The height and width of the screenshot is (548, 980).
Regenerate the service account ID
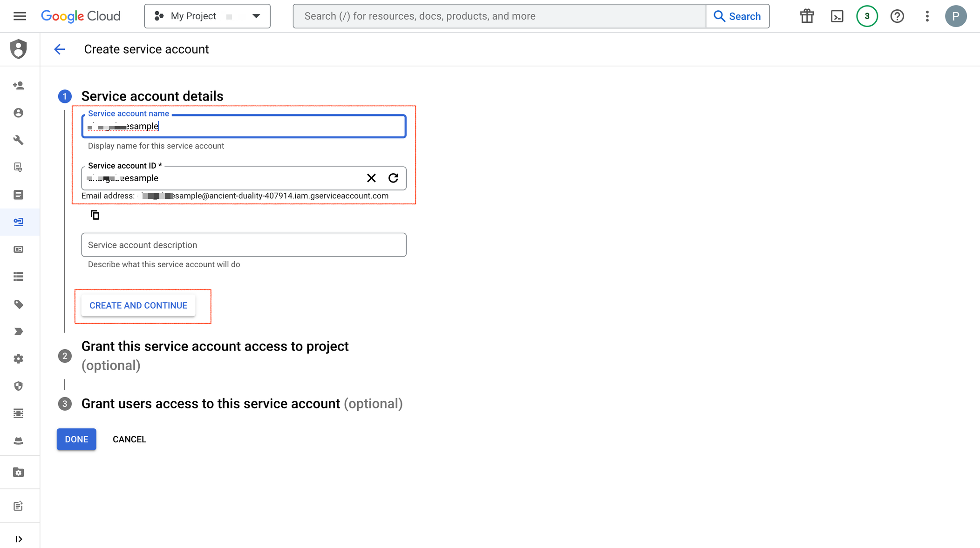point(393,178)
